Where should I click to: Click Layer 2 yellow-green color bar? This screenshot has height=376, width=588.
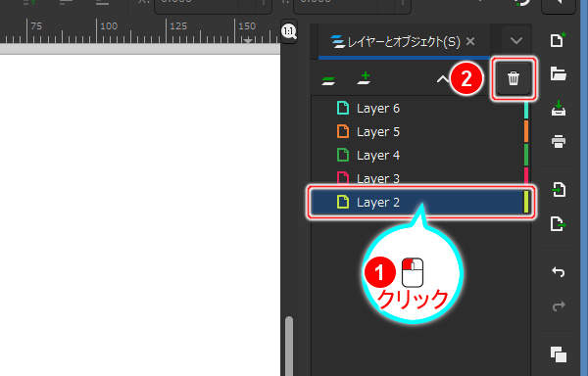[526, 203]
